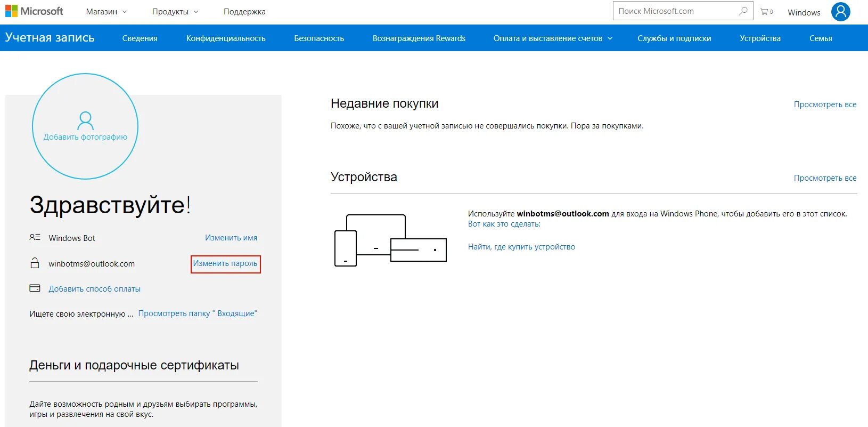This screenshot has height=427, width=868.
Task: Click Просмотреть все for Недавние покупки
Action: [x=825, y=104]
